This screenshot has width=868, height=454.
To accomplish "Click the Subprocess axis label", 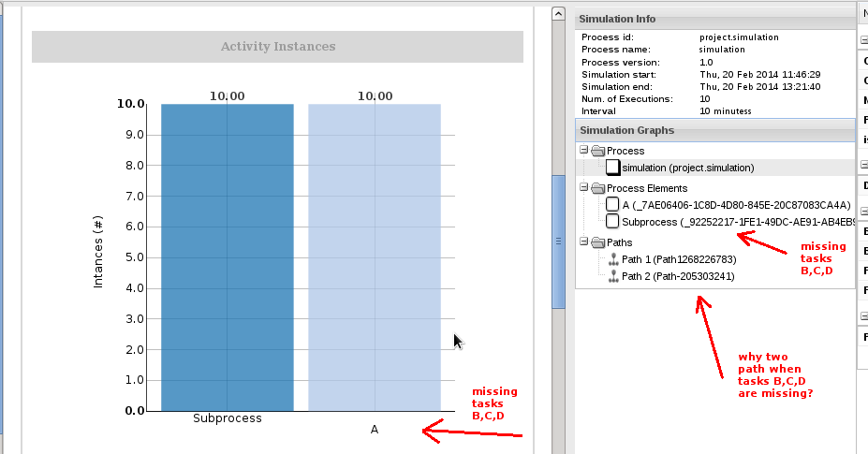I will pyautogui.click(x=227, y=418).
